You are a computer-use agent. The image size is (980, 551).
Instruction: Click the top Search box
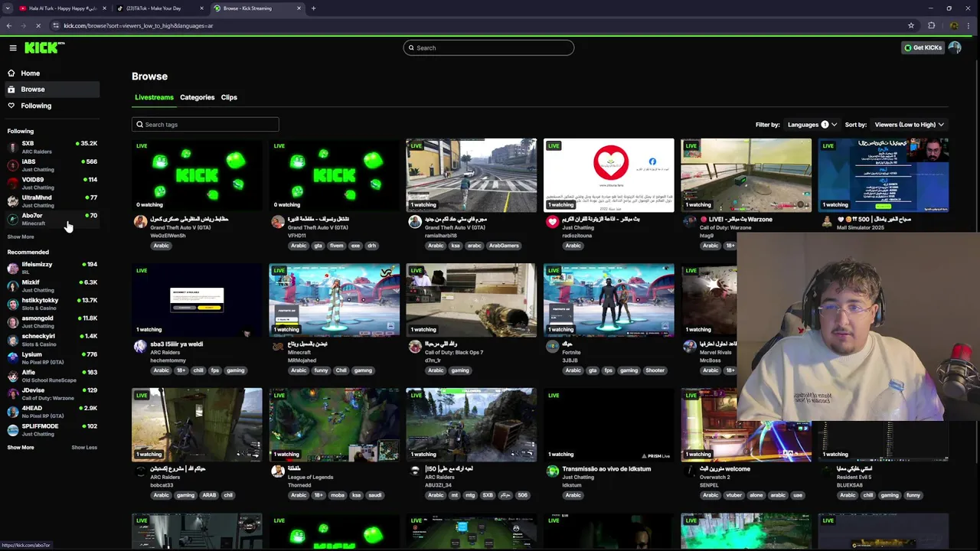[488, 47]
